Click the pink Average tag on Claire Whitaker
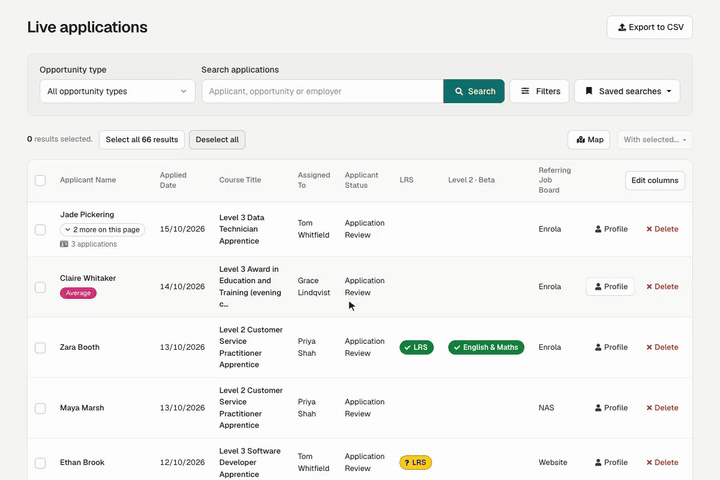This screenshot has width=720, height=480. tap(78, 293)
